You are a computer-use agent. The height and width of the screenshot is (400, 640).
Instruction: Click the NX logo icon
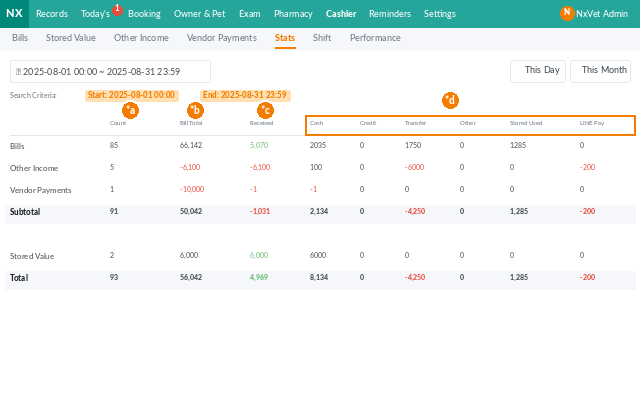14,13
